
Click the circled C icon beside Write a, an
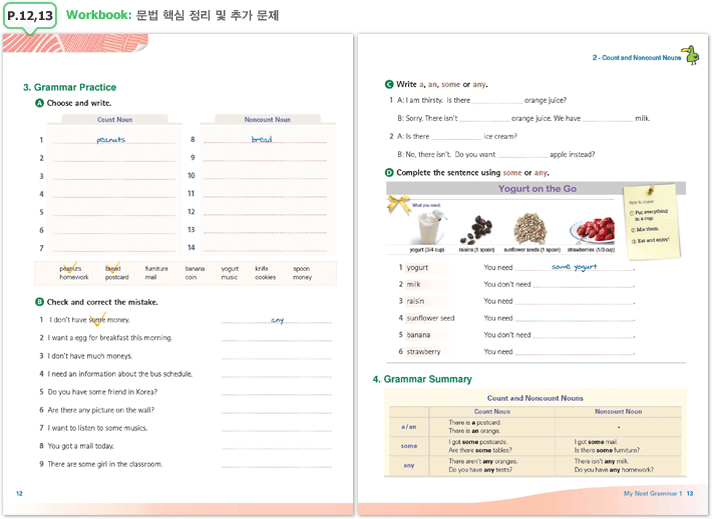tap(389, 84)
